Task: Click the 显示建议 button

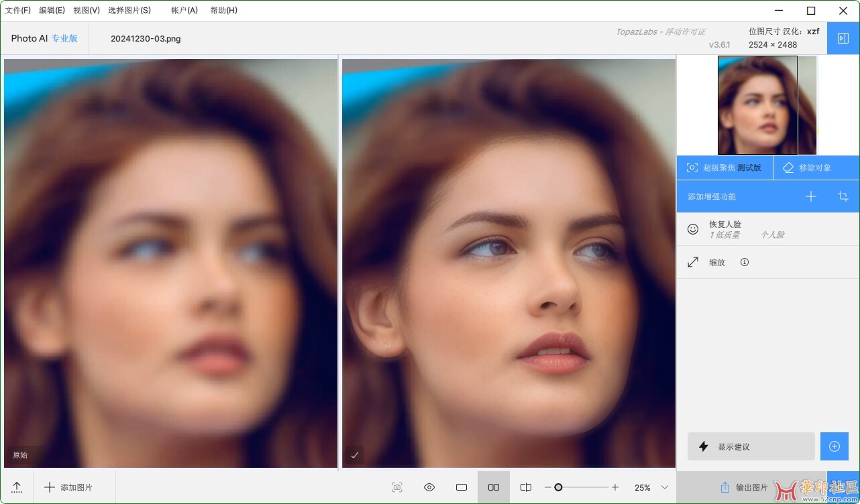Action: coord(751,446)
